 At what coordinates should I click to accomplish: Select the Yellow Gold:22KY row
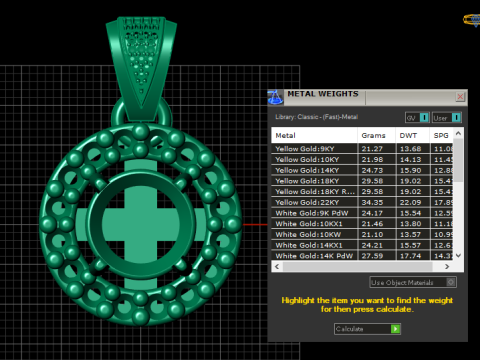[x=362, y=202]
